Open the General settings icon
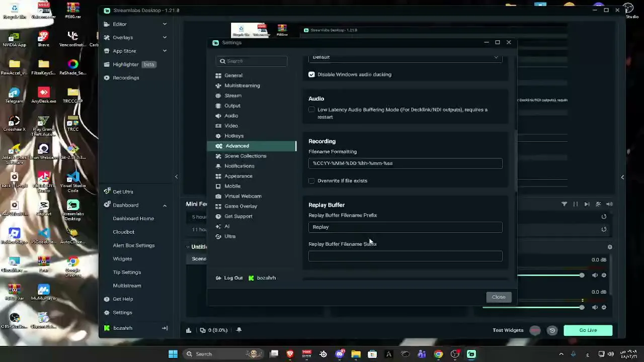 point(218,75)
